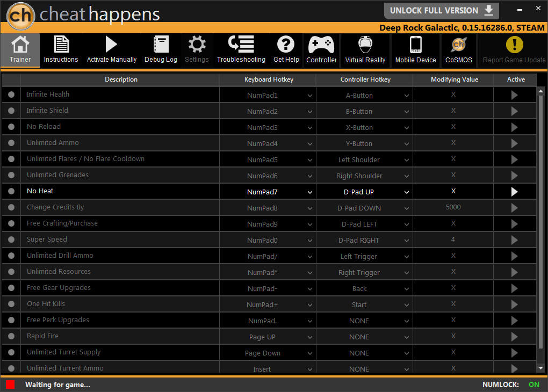The height and width of the screenshot is (392, 548).
Task: Click the scrollbar up arrow
Action: [540, 91]
